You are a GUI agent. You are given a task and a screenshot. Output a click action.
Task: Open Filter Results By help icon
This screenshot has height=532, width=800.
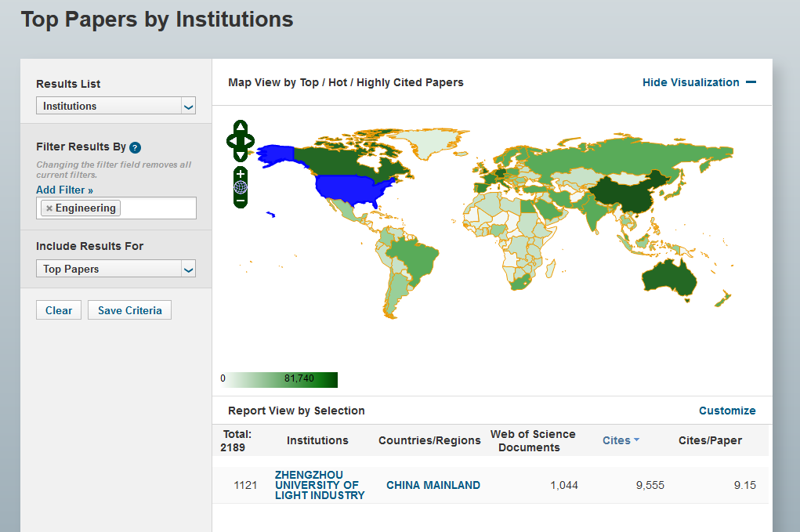(135, 147)
